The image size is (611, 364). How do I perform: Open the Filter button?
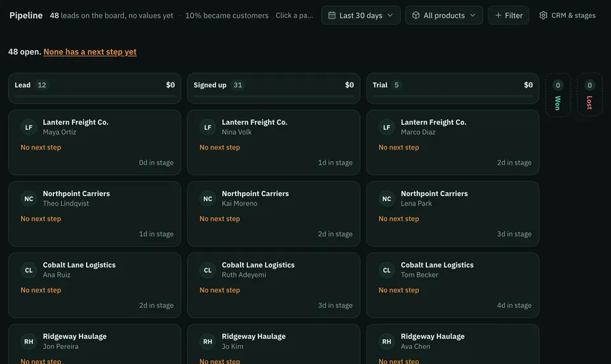[509, 15]
